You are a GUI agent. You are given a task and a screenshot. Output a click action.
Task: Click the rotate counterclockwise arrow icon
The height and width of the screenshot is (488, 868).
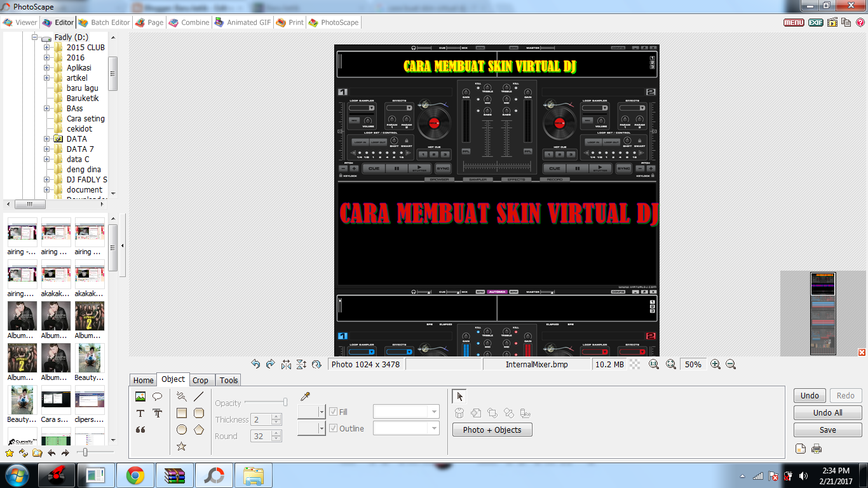pos(255,364)
